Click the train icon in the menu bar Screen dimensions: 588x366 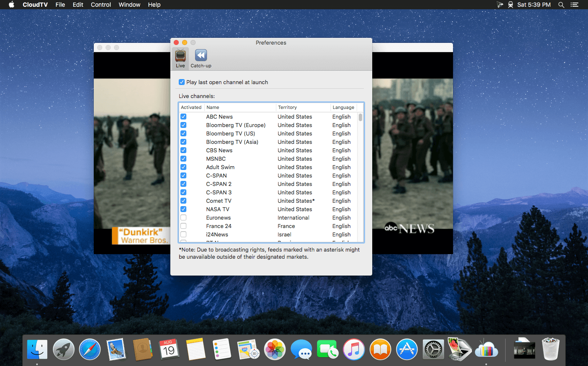[x=511, y=5]
